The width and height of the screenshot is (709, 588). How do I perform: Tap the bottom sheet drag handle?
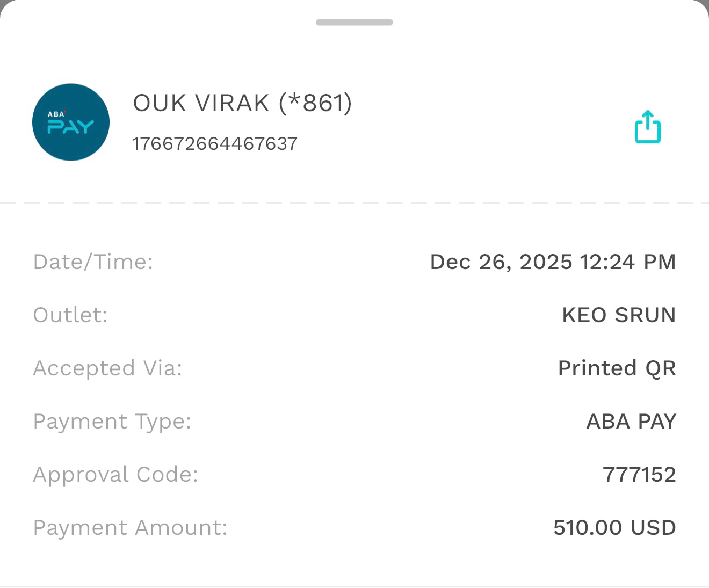354,22
